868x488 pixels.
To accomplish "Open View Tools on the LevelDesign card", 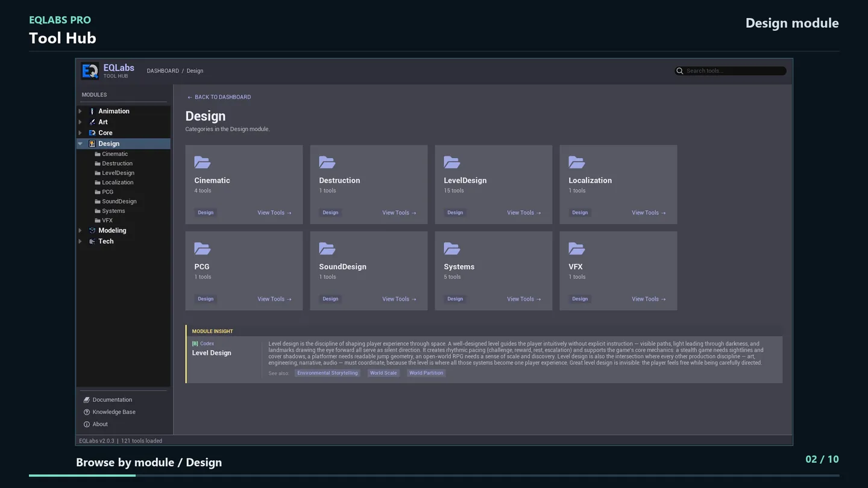I will click(x=524, y=213).
